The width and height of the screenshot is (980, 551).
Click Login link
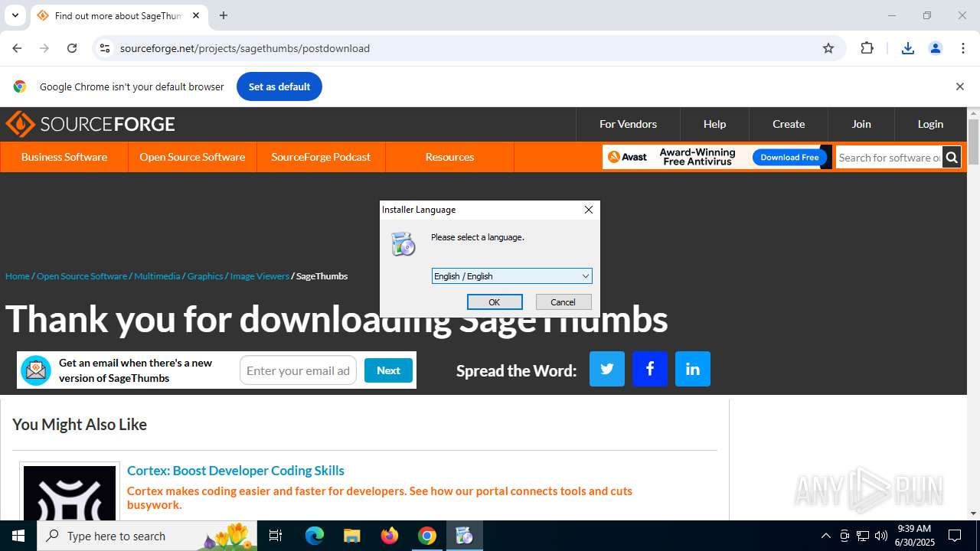pyautogui.click(x=930, y=124)
